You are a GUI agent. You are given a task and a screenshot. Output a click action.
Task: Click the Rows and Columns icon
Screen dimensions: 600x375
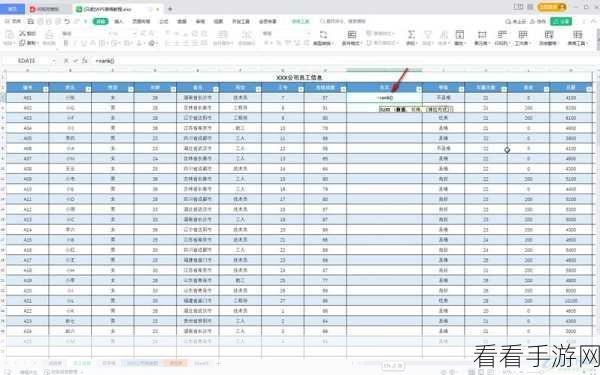point(502,35)
